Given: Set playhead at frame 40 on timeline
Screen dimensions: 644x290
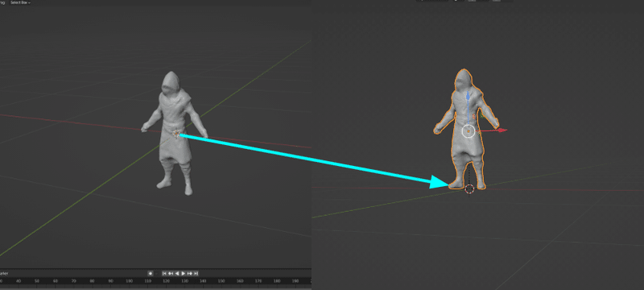Looking at the screenshot, I should click(x=19, y=281).
